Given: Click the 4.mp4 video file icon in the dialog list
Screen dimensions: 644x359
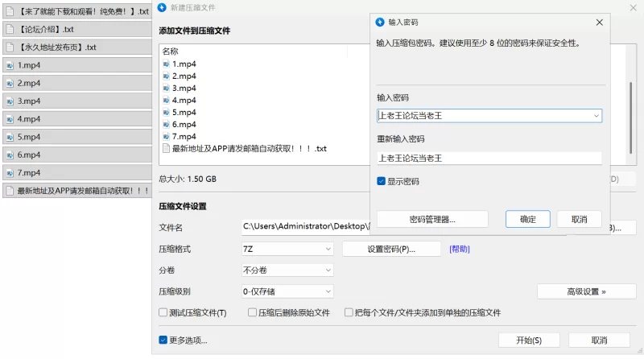Looking at the screenshot, I should point(166,101).
